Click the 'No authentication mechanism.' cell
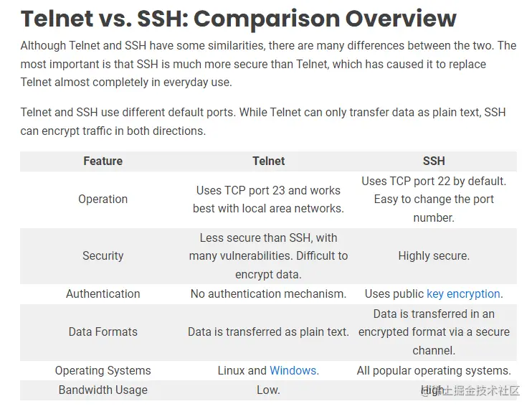Image resolution: width=532 pixels, height=409 pixels. pyautogui.click(x=268, y=293)
